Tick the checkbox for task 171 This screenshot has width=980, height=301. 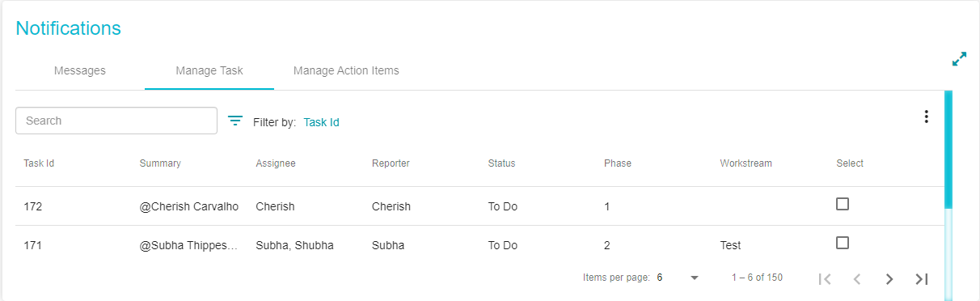tap(843, 243)
